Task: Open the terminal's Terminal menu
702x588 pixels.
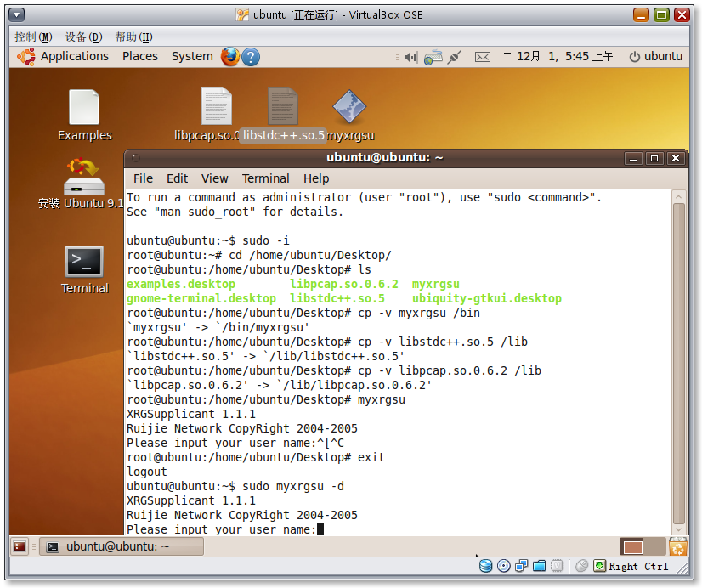Action: (265, 179)
